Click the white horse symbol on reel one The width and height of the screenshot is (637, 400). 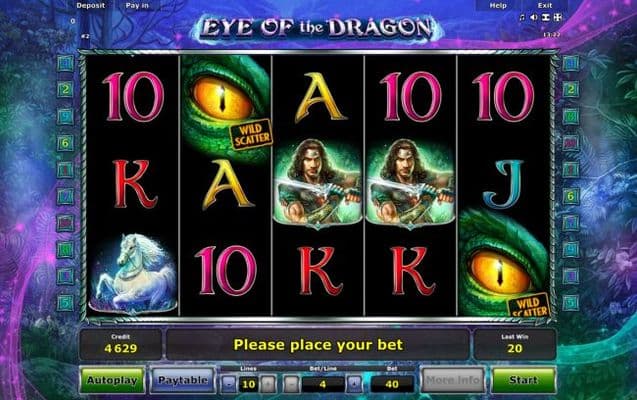point(133,274)
